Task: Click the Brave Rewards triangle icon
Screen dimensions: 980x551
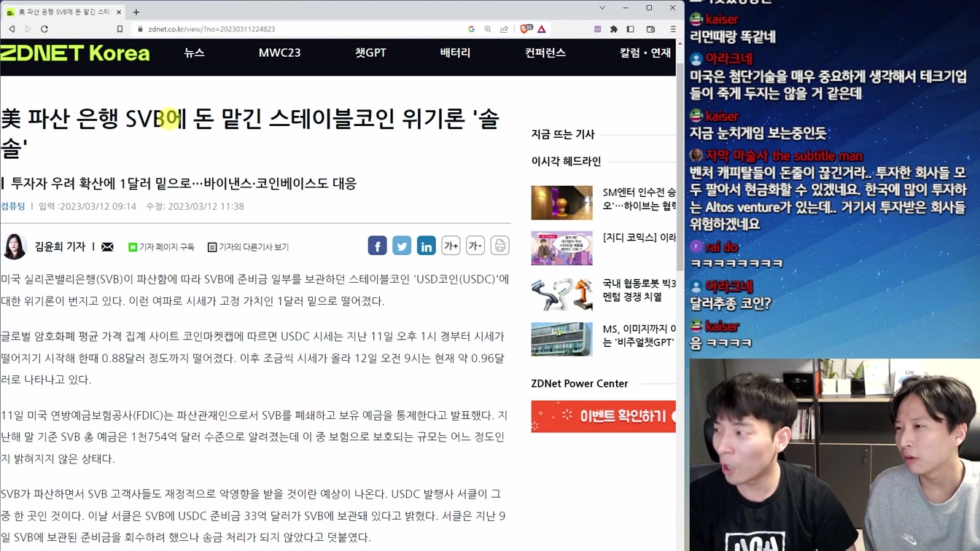Action: (x=542, y=29)
